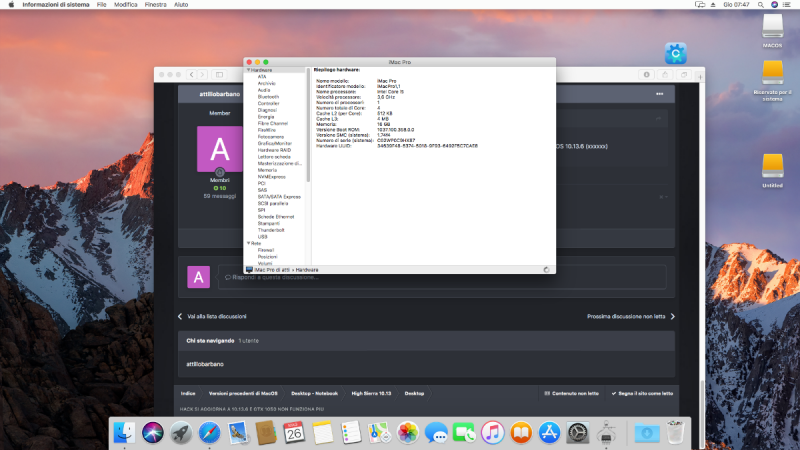Select SATA/SATA Express in the sidebar

pos(279,196)
